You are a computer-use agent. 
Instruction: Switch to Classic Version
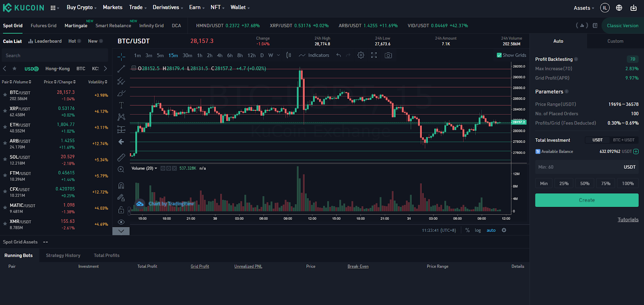tap(623, 26)
